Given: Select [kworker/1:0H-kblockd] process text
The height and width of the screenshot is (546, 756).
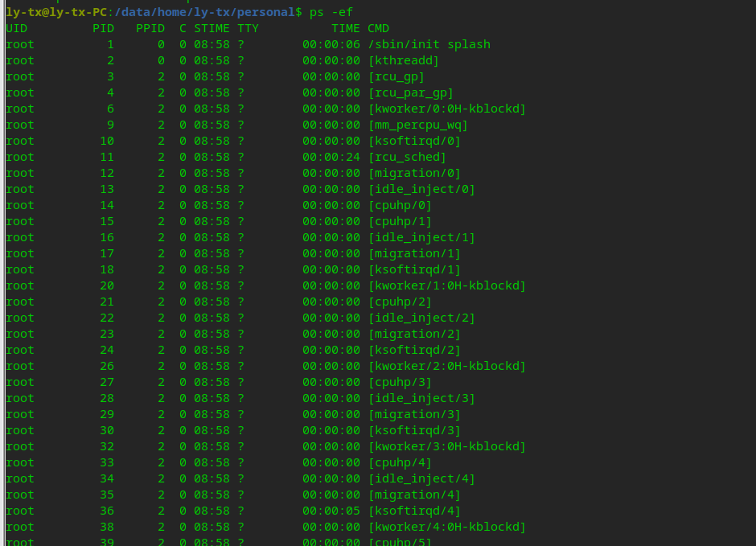Looking at the screenshot, I should (x=447, y=285).
